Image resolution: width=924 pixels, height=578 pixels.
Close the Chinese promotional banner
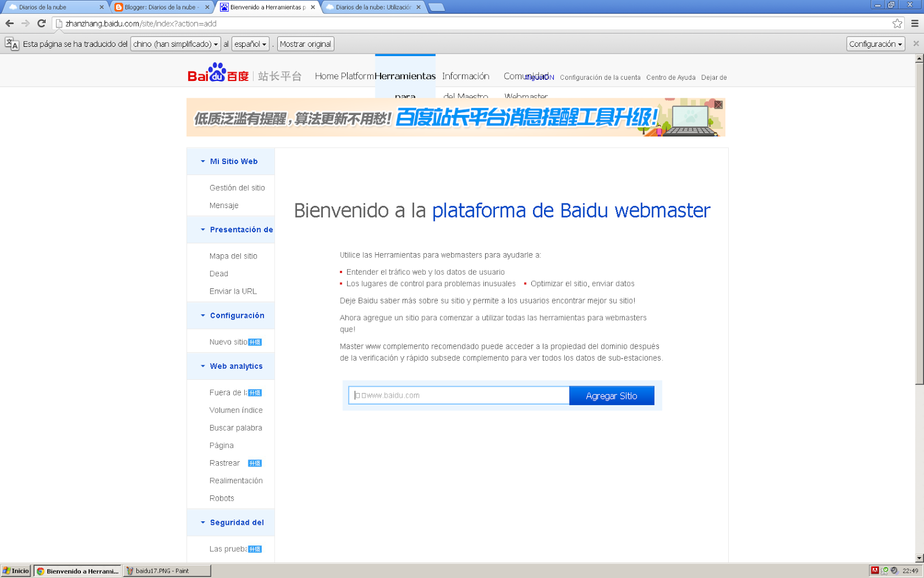[718, 105]
